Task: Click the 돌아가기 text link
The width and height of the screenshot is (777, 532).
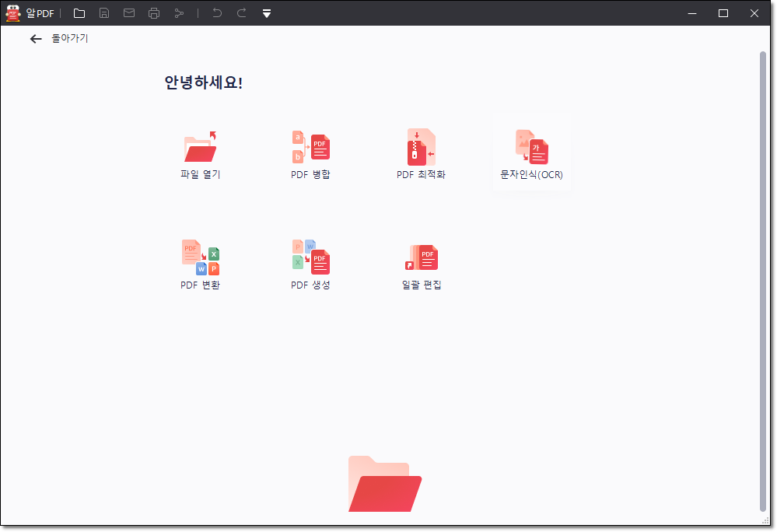Action: pos(70,38)
